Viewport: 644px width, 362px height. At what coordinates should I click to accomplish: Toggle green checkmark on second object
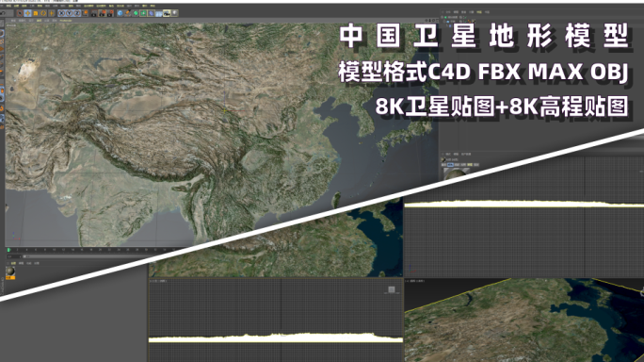(x=465, y=22)
